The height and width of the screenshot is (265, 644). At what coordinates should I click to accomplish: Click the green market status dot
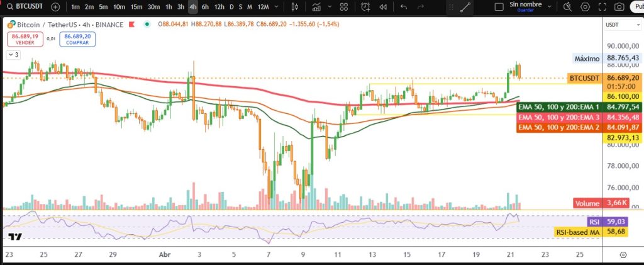coord(147,25)
